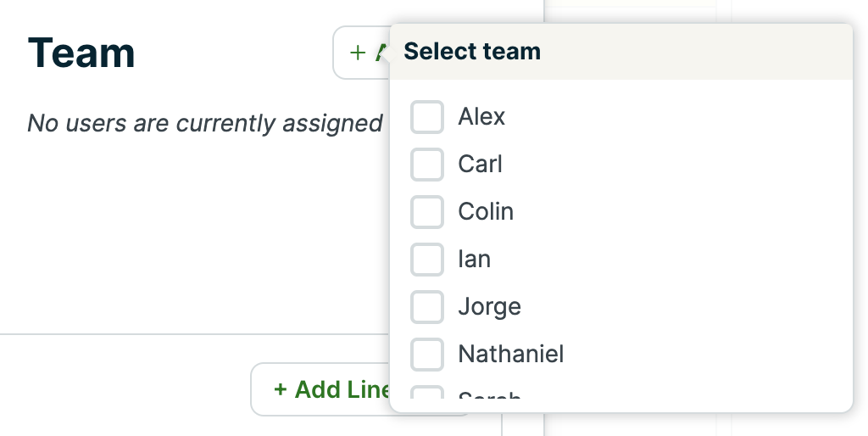Click the 'No users are currently assigned' text
Screen dimensions: 868x436
click(x=205, y=124)
